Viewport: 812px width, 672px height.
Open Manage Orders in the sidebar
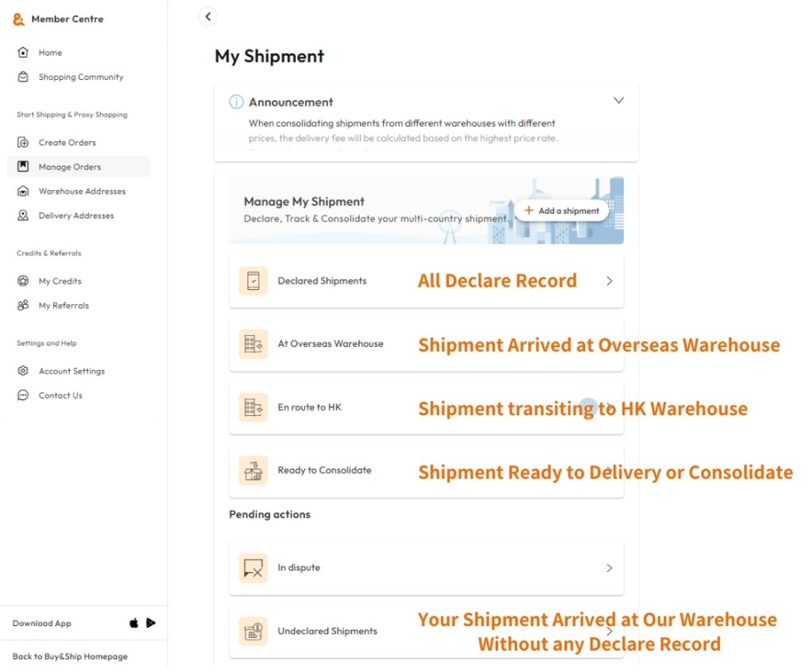[69, 167]
